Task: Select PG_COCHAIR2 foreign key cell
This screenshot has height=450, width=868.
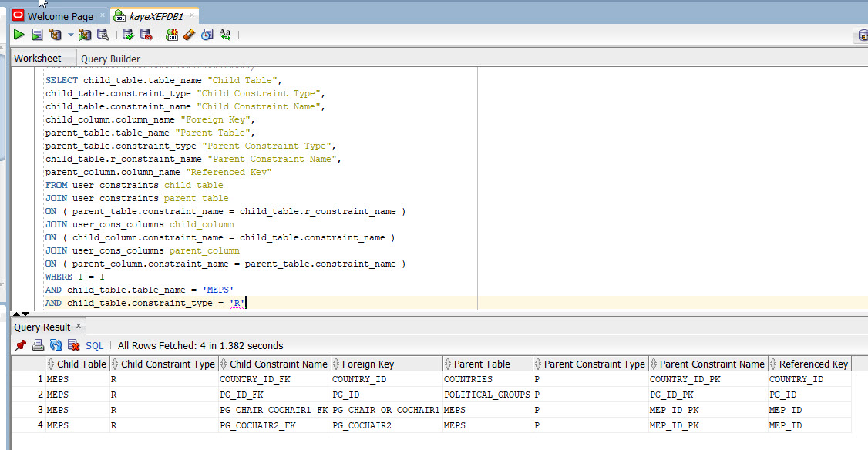Action: (386, 425)
